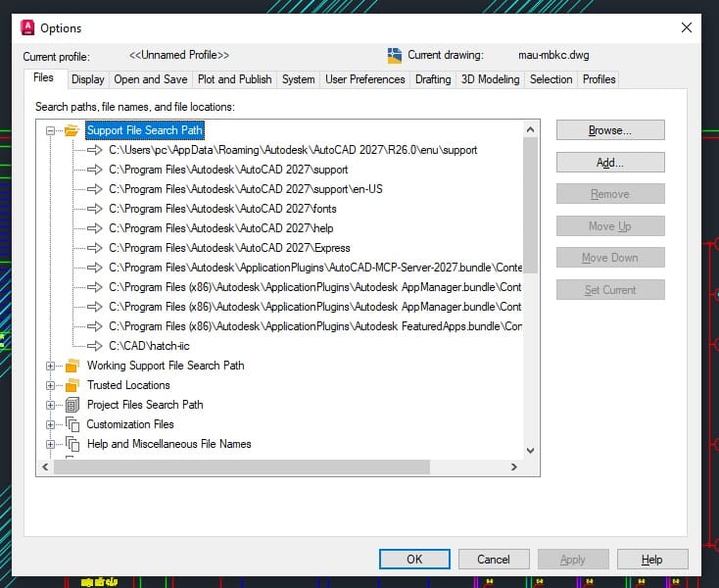Image resolution: width=719 pixels, height=588 pixels.
Task: Open the Display tab
Action: coord(88,79)
